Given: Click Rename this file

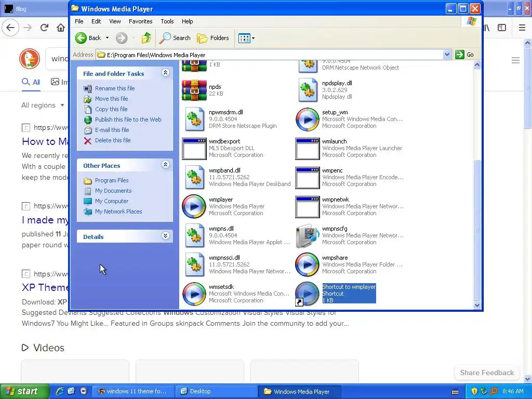Looking at the screenshot, I should pyautogui.click(x=115, y=88).
